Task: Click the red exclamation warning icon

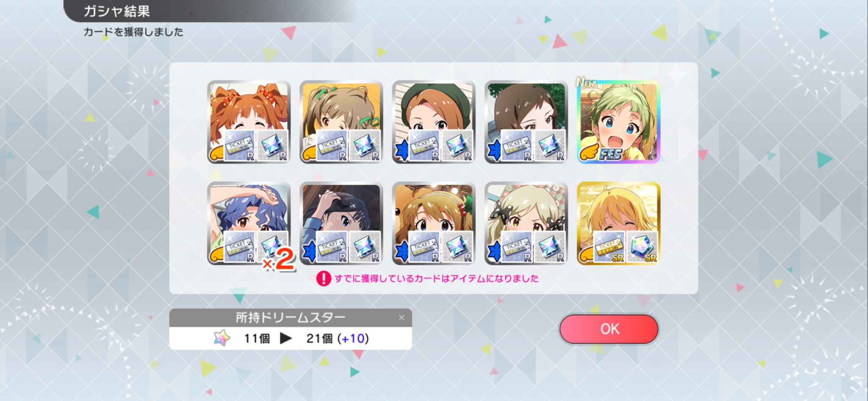Action: coord(323,278)
